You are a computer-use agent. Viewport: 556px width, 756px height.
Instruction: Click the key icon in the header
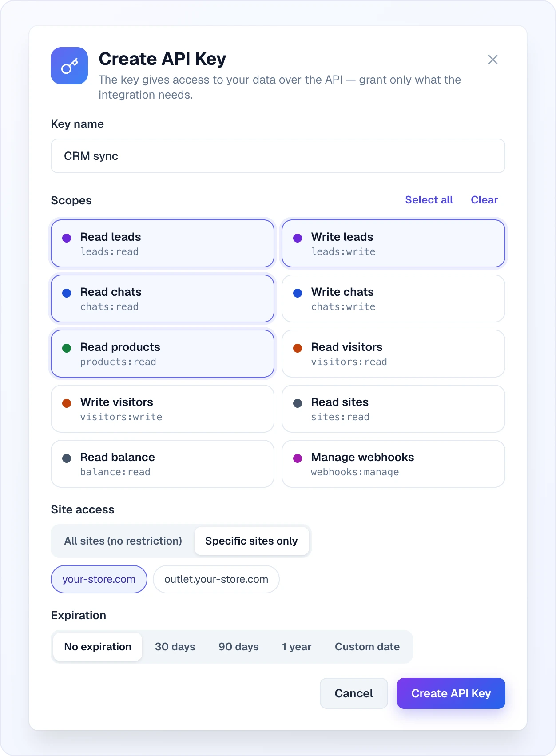pyautogui.click(x=69, y=66)
